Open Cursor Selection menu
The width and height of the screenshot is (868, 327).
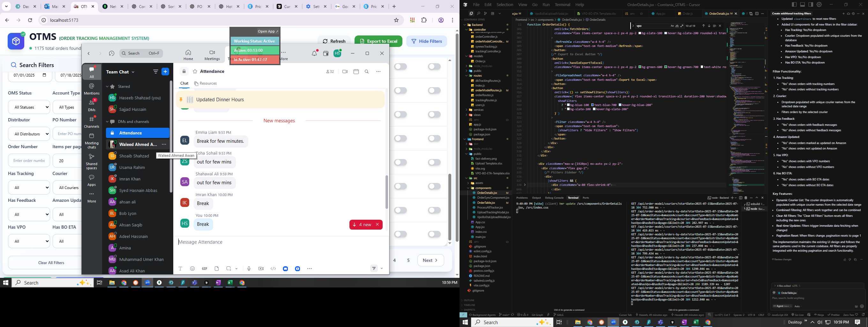505,4
